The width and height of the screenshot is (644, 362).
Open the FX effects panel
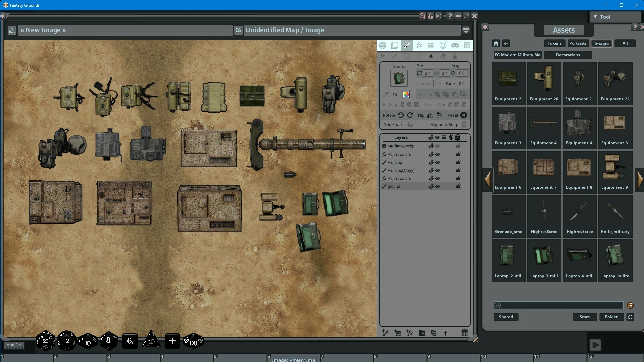point(419,45)
